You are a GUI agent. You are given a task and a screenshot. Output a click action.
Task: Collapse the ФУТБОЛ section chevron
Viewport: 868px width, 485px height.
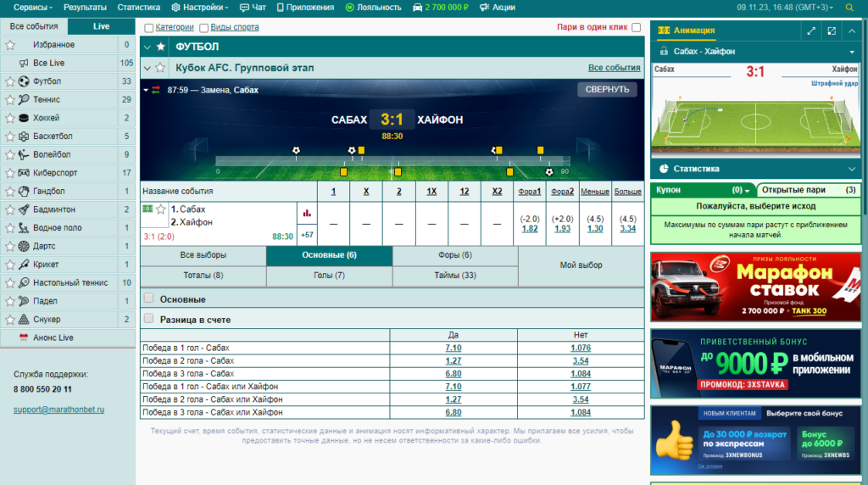pyautogui.click(x=147, y=47)
